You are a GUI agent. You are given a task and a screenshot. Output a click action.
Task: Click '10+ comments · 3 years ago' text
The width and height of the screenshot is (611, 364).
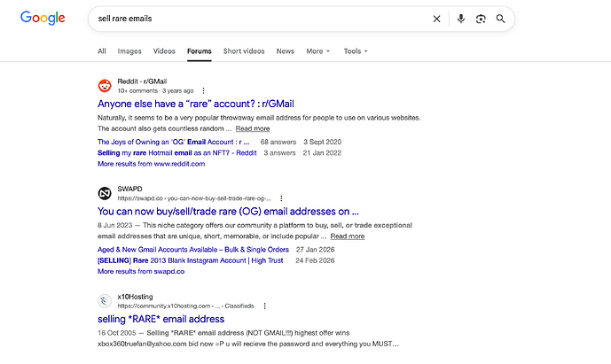pos(155,90)
